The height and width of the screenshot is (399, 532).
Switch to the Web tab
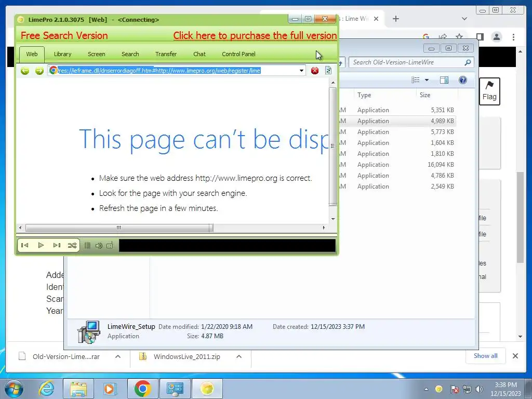tap(32, 54)
